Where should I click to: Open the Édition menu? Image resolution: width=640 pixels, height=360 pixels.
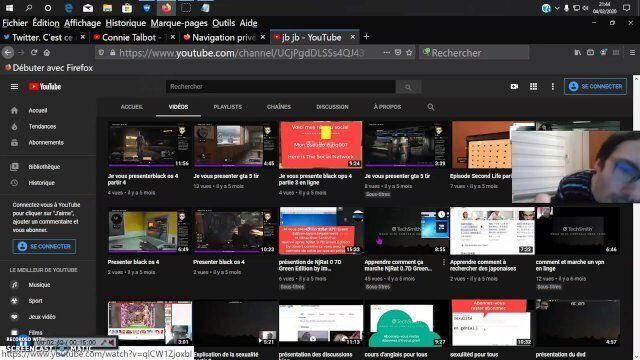coord(46,23)
